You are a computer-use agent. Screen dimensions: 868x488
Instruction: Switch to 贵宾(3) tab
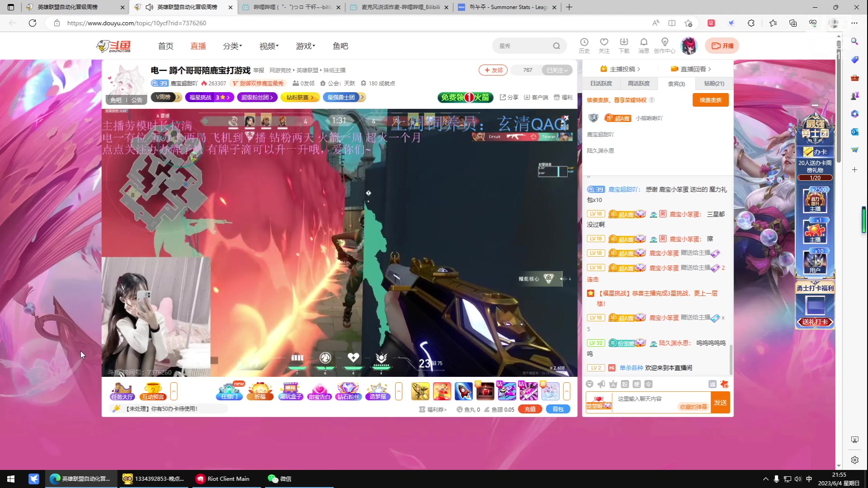(x=676, y=84)
